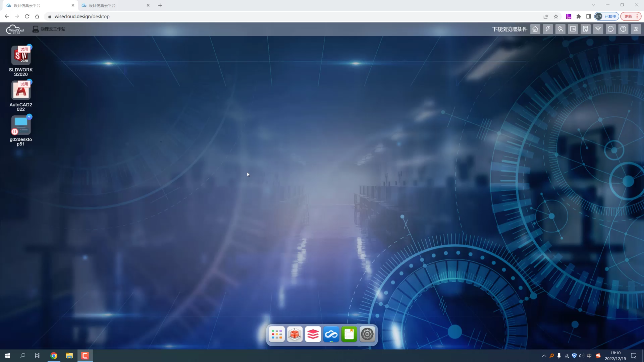Screen dimensions: 644x362
Task: Reload the wisecloud.design page
Action: pyautogui.click(x=27, y=16)
